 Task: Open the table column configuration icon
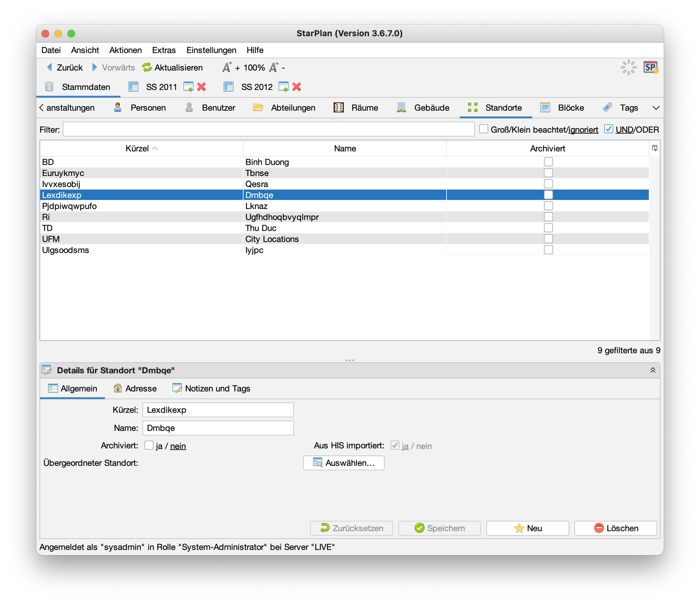point(654,148)
